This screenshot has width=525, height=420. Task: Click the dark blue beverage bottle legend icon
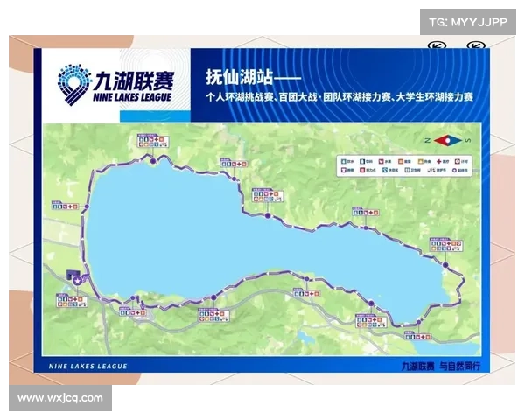tap(362, 161)
